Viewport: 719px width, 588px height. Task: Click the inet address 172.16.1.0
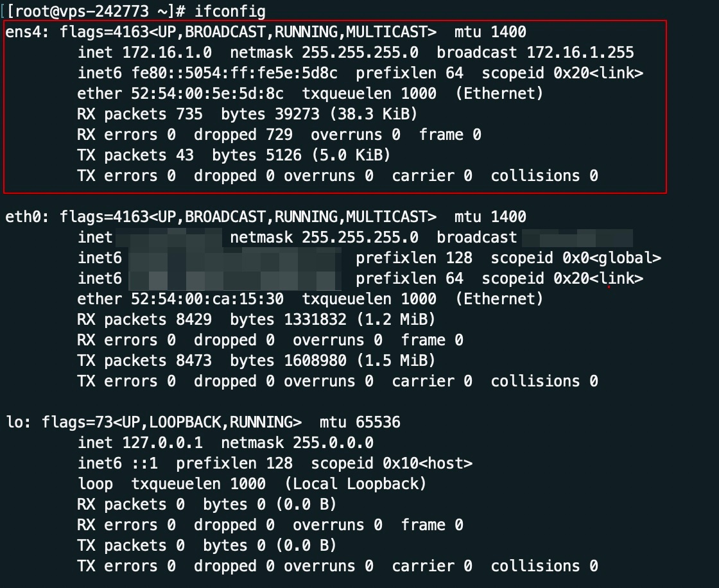click(167, 52)
